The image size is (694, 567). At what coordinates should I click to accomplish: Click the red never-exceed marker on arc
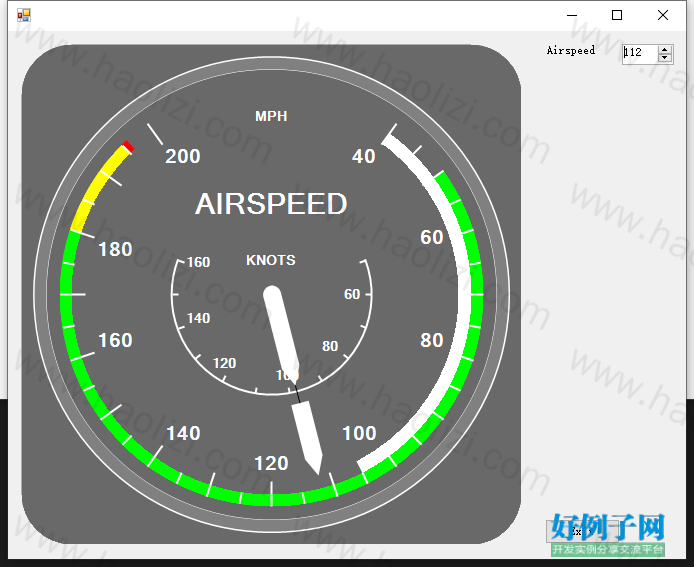pyautogui.click(x=128, y=147)
